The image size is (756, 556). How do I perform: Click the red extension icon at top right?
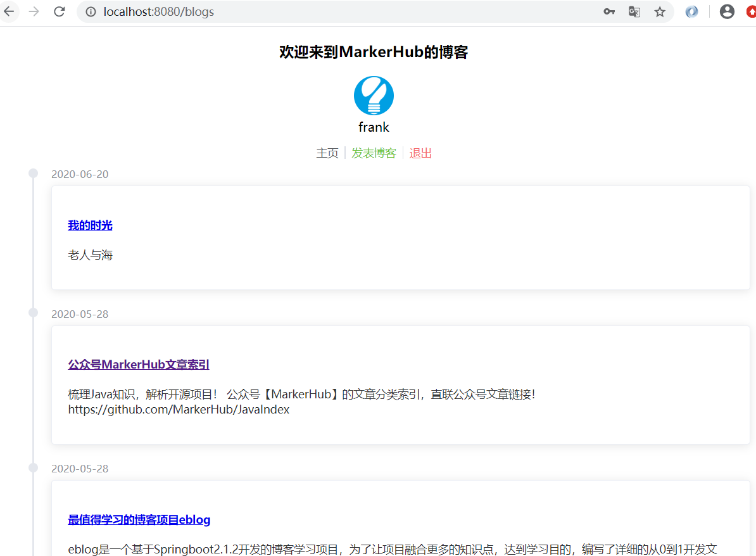[x=752, y=11]
